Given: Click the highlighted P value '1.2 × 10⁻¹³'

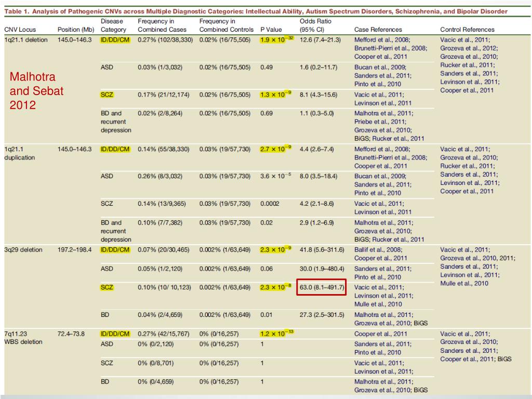Looking at the screenshot, I should [276, 334].
